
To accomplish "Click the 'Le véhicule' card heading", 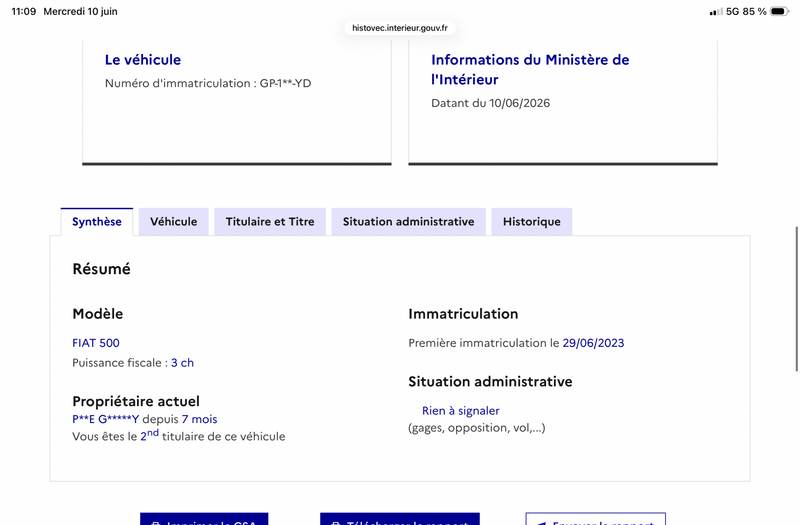I will (143, 60).
